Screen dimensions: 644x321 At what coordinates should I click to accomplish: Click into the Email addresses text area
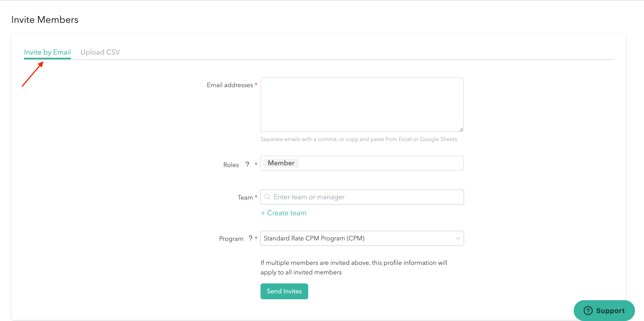click(x=362, y=104)
